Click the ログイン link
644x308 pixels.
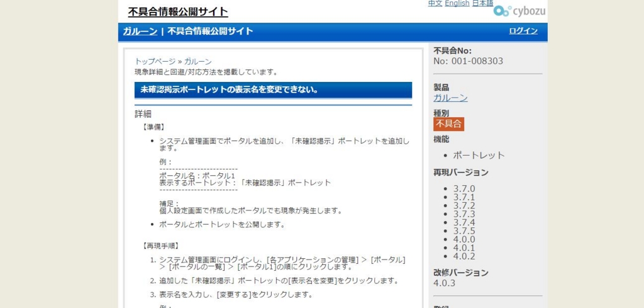coord(523,31)
